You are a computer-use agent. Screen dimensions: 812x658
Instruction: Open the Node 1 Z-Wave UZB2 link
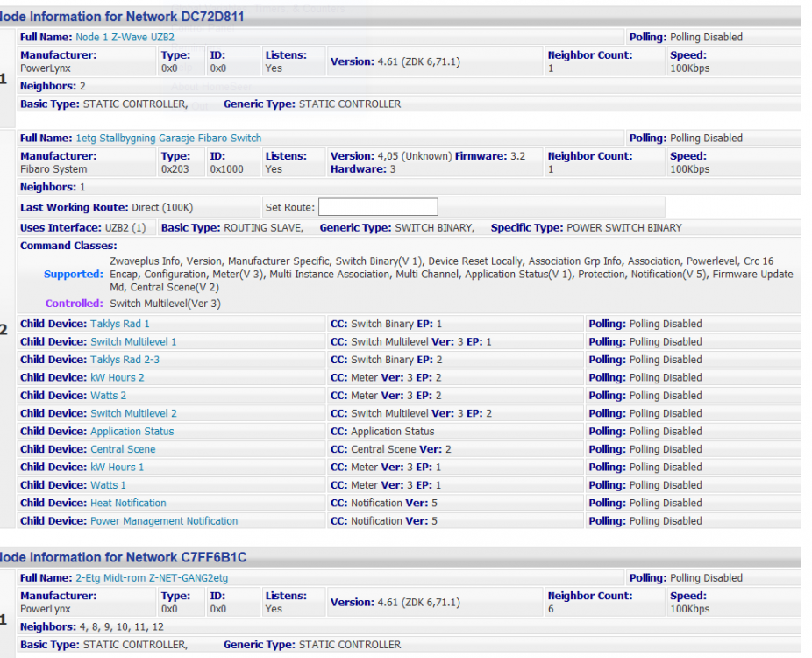(125, 38)
